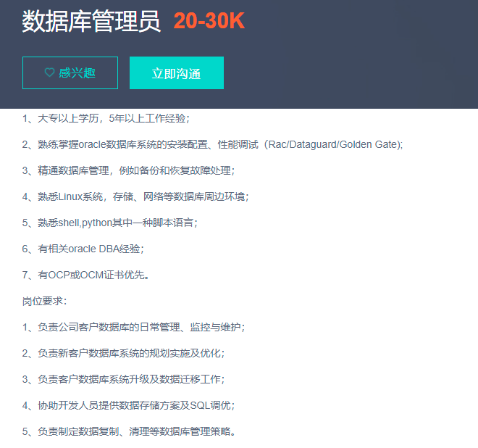
Task: Click the salary text 20-30K
Action: 209,21
